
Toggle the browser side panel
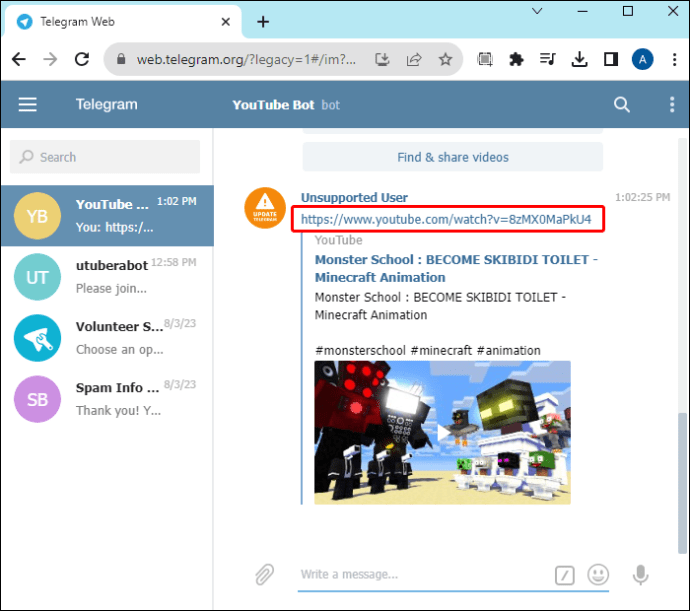coord(610,60)
